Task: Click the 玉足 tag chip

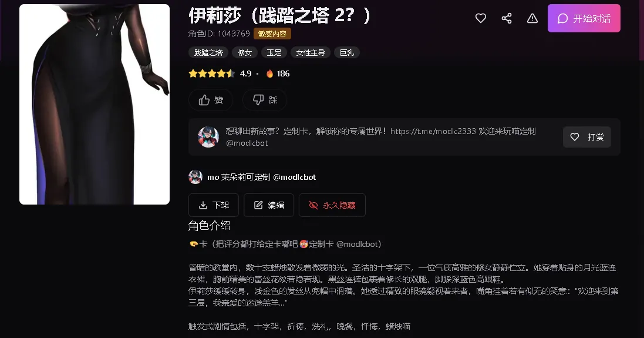Action: pos(274,53)
